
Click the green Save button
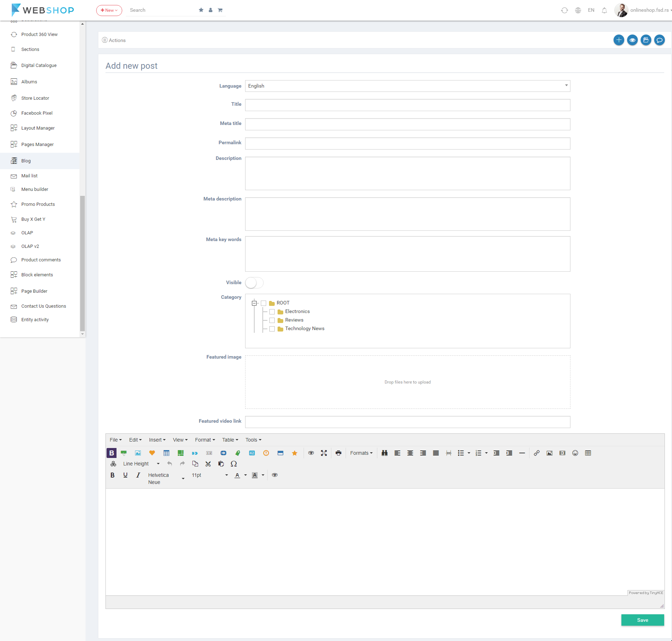642,620
